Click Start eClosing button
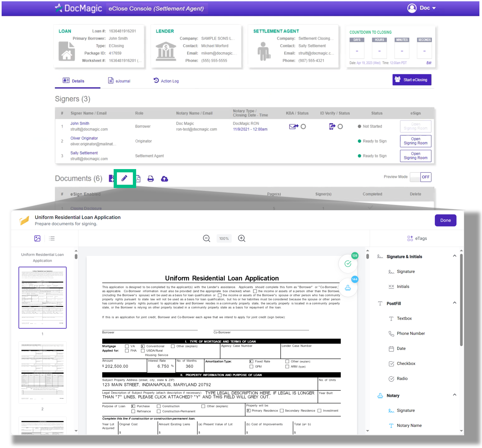This screenshot has height=448, width=482. pyautogui.click(x=412, y=80)
